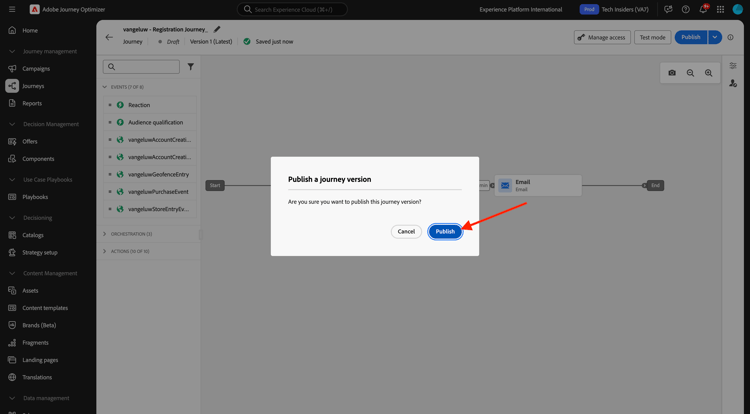Open the feedback chat icon in the header
This screenshot has width=750, height=414.
[668, 9]
